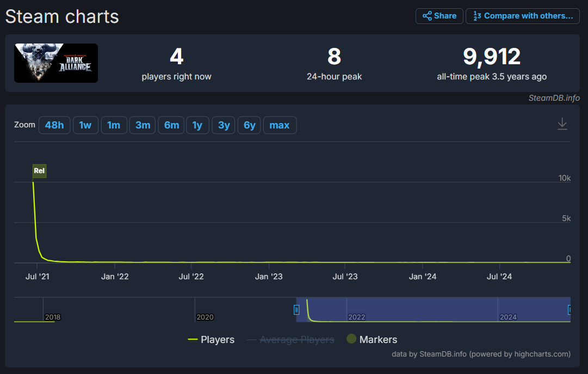Set zoom to 48h
588x374 pixels.
(x=54, y=125)
